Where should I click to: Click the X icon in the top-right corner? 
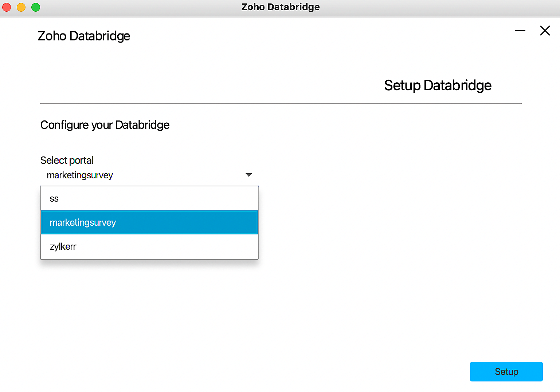pos(545,31)
